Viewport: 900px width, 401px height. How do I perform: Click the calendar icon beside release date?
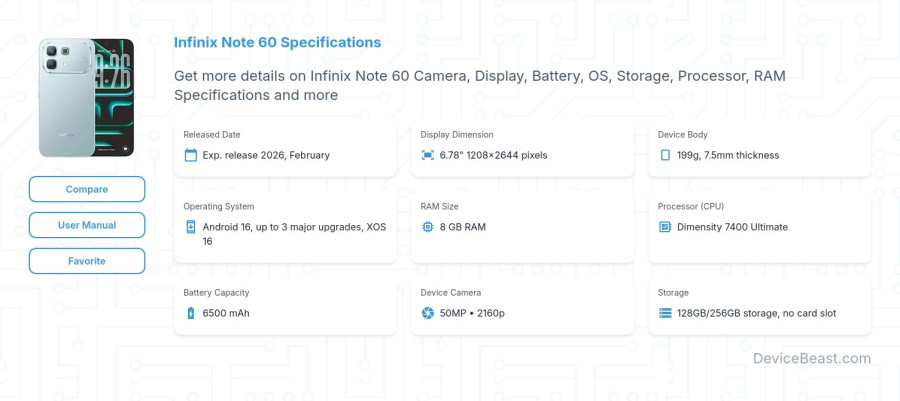pyautogui.click(x=191, y=155)
